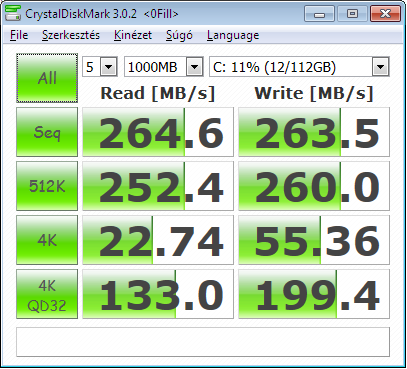Open the Súgó menu
This screenshot has width=407, height=369.
(x=179, y=35)
